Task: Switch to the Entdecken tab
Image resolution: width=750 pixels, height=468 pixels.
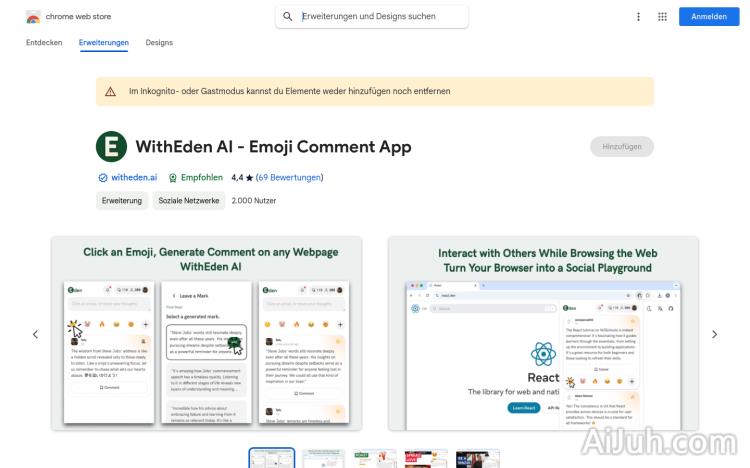Action: point(44,43)
